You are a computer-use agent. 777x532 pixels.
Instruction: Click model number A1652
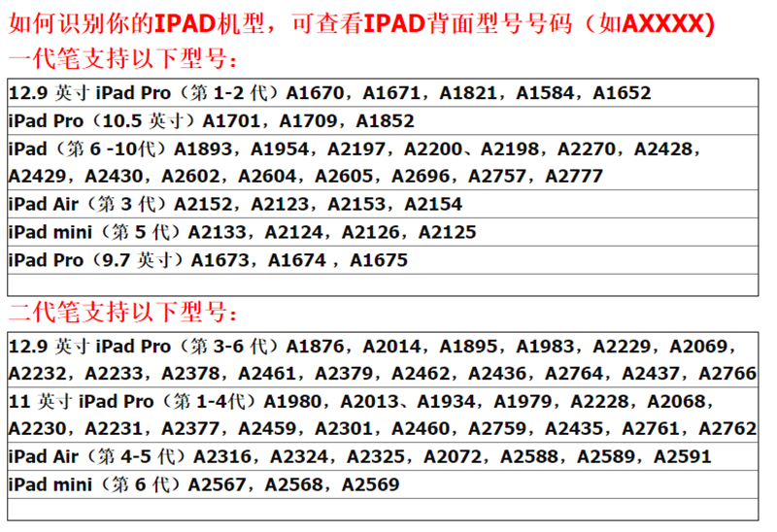pos(622,92)
